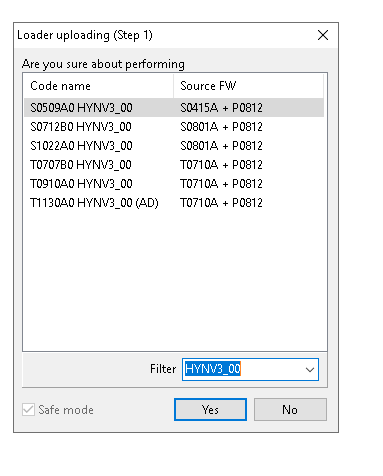383x476 pixels.
Task: Click the empty area below the list entries
Action: [x=175, y=280]
